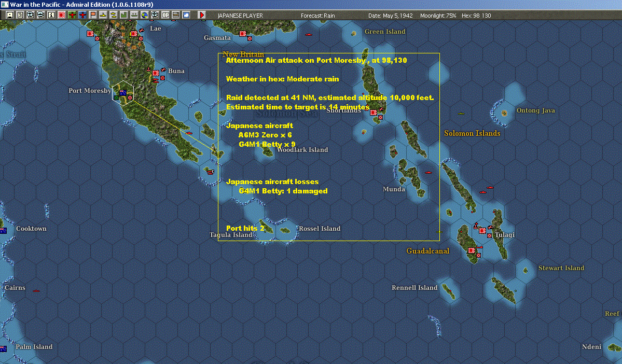Viewport: 622px width, 364px height.
Task: Click the crosshair target toolbar icon
Action: pyautogui.click(x=155, y=15)
